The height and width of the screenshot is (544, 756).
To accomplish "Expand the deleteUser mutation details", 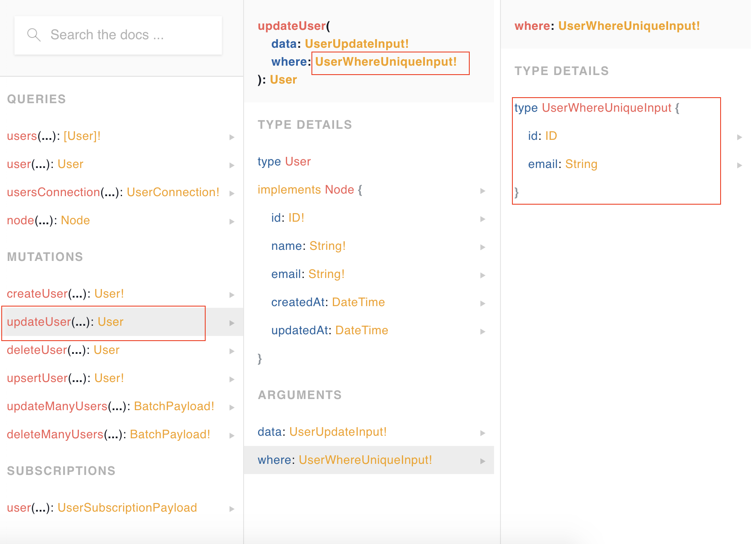I will [233, 351].
